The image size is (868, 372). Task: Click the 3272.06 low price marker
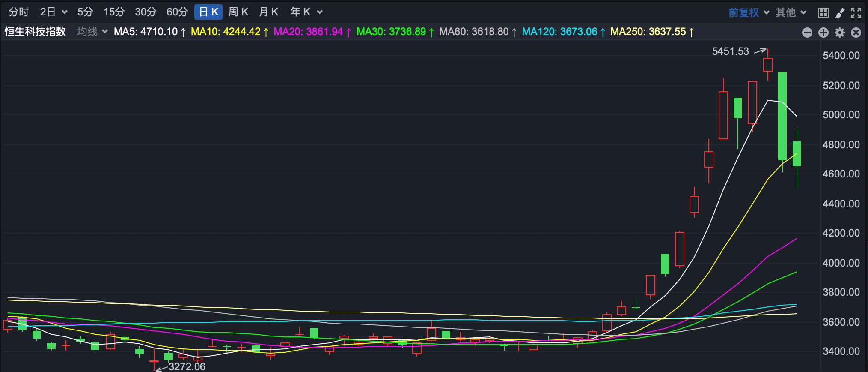187,366
